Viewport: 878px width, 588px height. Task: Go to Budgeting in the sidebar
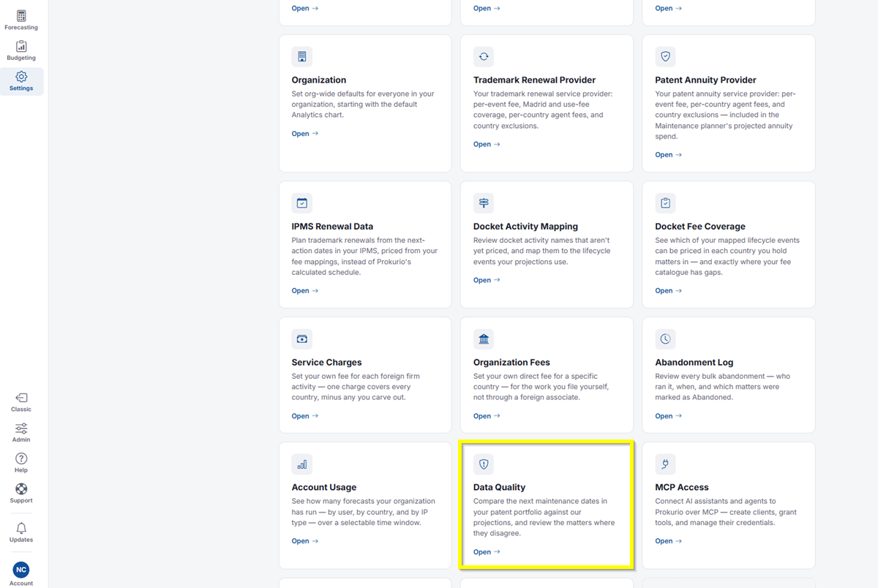21,51
